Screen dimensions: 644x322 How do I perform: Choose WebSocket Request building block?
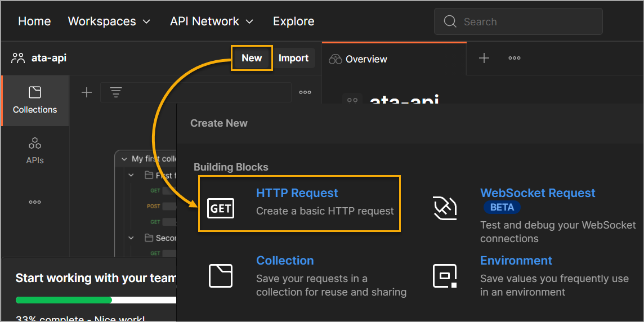(x=538, y=193)
